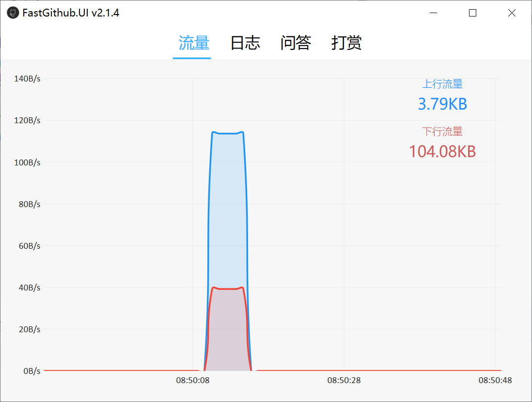The image size is (532, 402).
Task: Click the 0B/s axis label
Action: [32, 371]
